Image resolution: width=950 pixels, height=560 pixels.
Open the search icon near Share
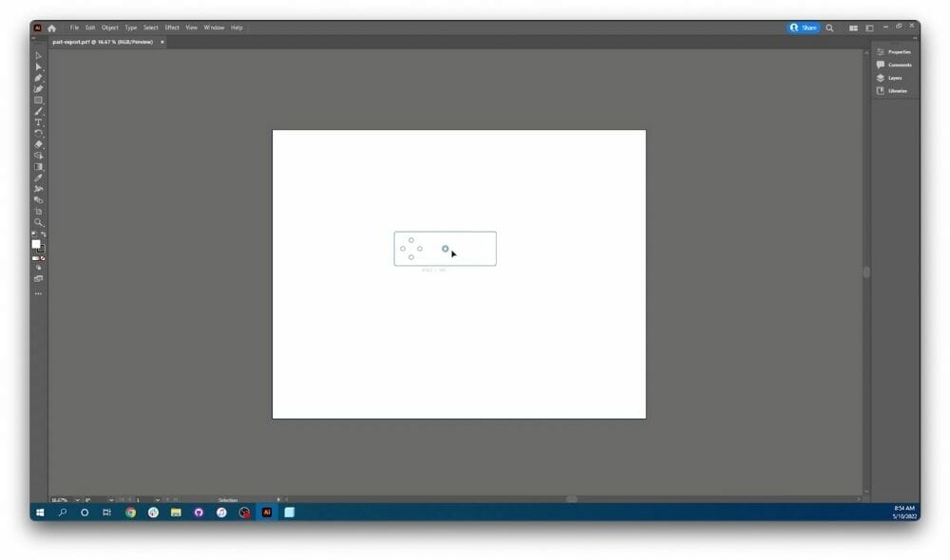[828, 28]
